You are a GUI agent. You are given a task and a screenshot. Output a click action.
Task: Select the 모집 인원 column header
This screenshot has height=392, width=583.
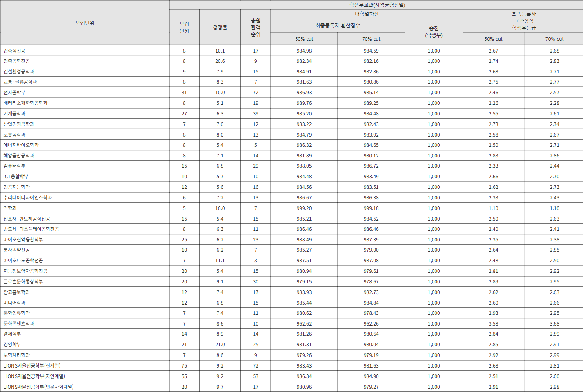[x=184, y=27]
